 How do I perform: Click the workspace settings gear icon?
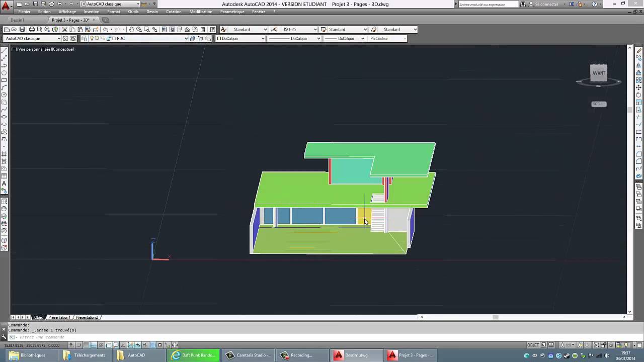(65, 38)
